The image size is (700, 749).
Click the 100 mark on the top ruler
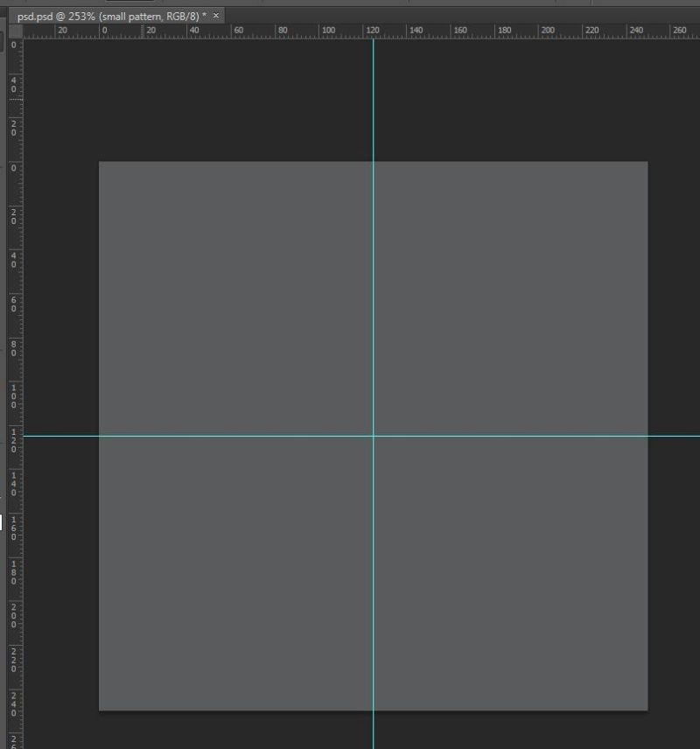click(x=328, y=30)
